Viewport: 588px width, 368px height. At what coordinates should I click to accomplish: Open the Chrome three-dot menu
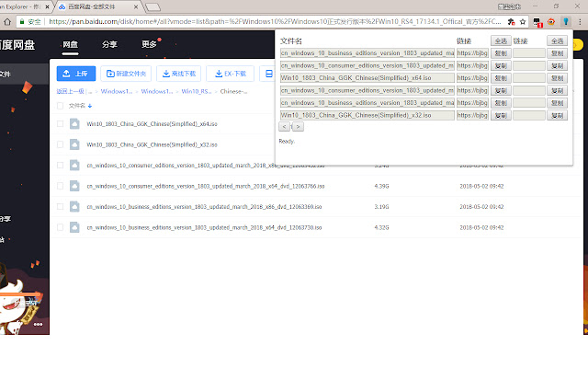(580, 22)
